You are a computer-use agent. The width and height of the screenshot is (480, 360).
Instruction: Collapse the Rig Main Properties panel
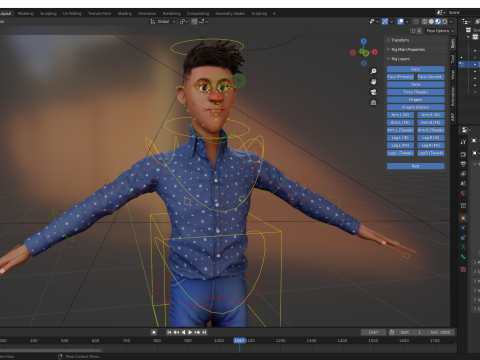coord(416,49)
